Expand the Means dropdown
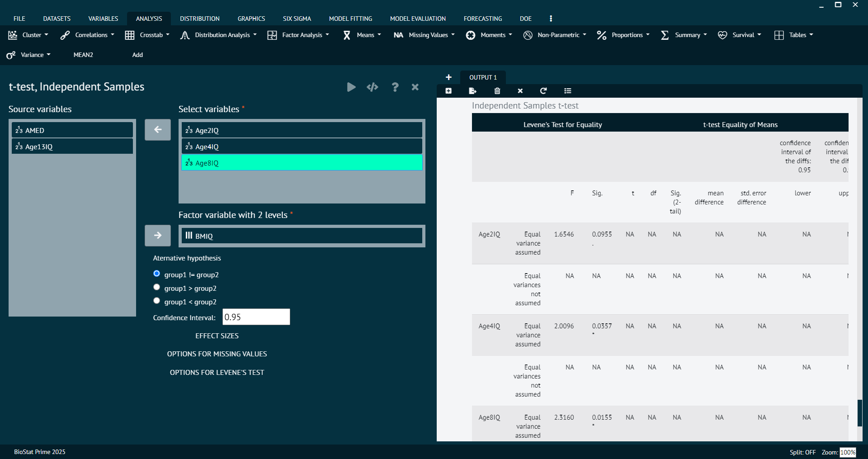 pos(379,35)
